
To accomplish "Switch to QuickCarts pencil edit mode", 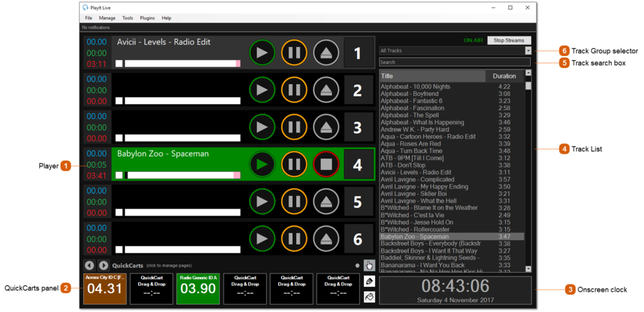I will click(369, 281).
